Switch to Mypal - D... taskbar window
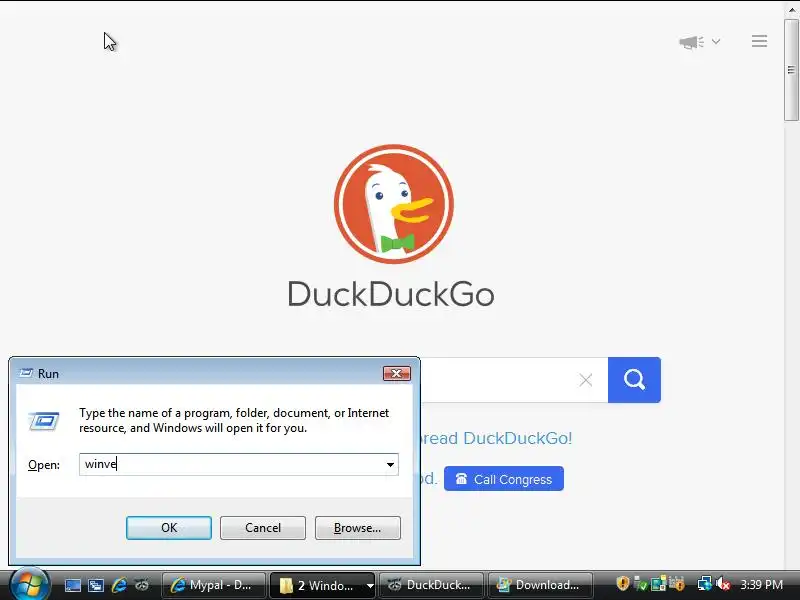 214,585
